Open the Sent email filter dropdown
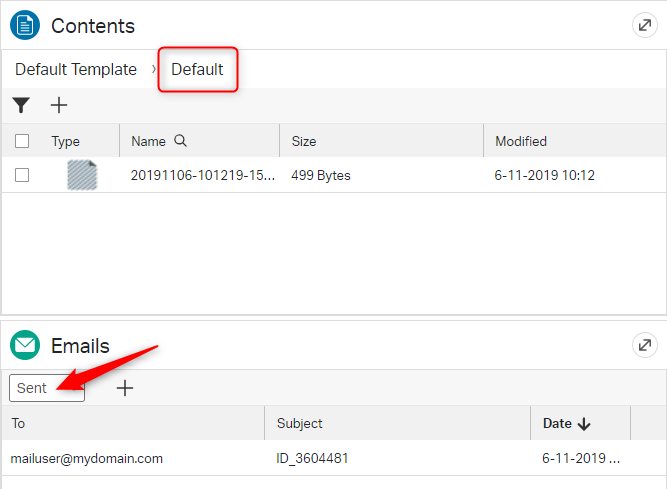This screenshot has height=489, width=667. point(46,388)
